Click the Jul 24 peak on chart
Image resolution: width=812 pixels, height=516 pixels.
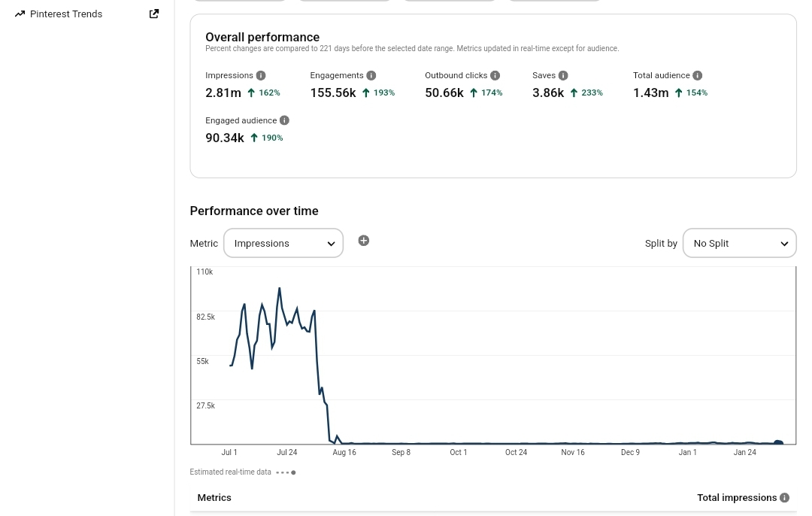280,288
